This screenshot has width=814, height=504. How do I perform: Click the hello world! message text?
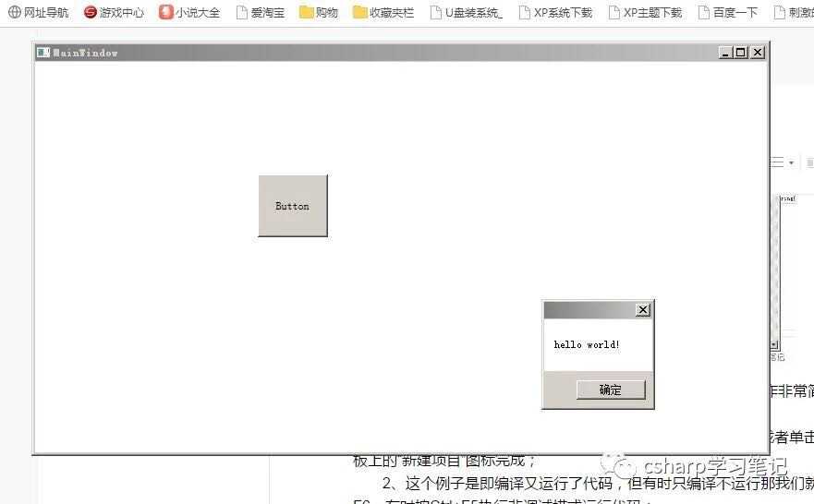pyautogui.click(x=587, y=345)
